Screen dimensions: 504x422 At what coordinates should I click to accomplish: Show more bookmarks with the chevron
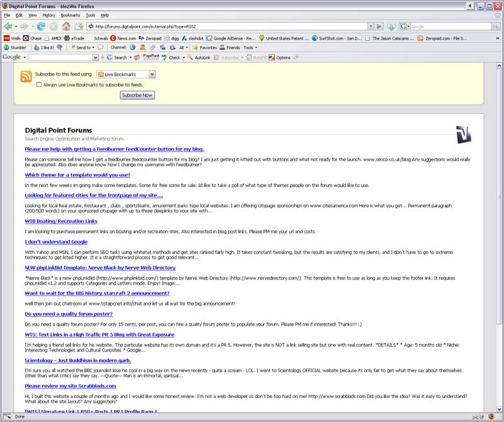point(498,38)
